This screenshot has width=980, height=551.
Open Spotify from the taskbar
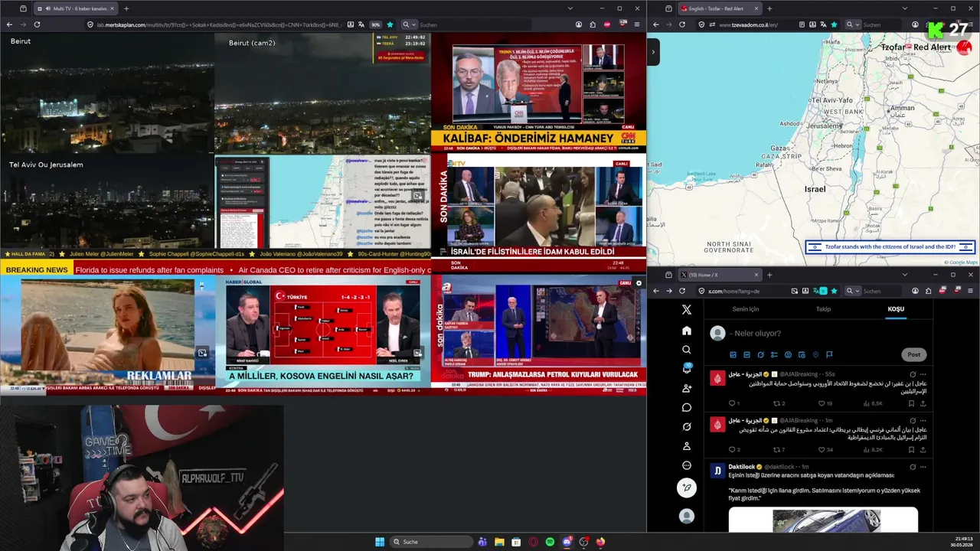coord(550,542)
